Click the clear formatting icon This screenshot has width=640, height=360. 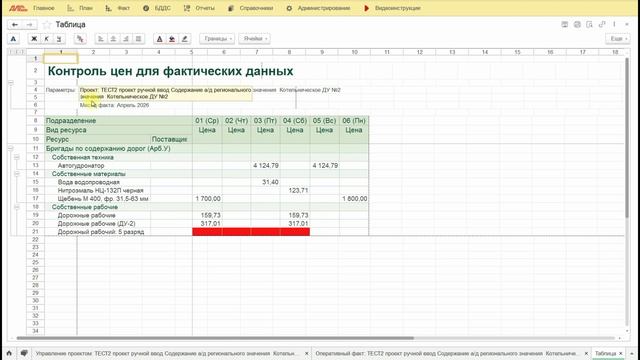[x=80, y=39]
